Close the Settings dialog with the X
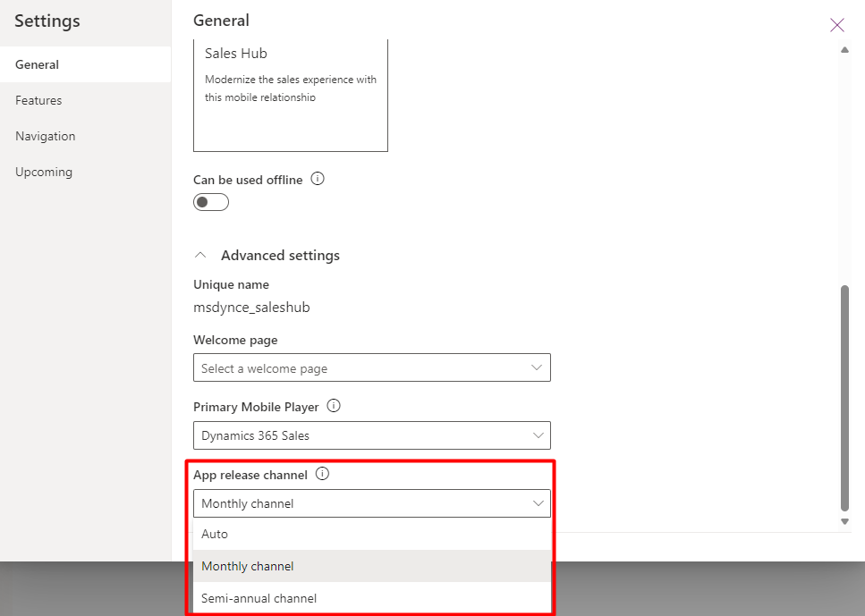This screenshot has height=616, width=865. pyautogui.click(x=837, y=25)
